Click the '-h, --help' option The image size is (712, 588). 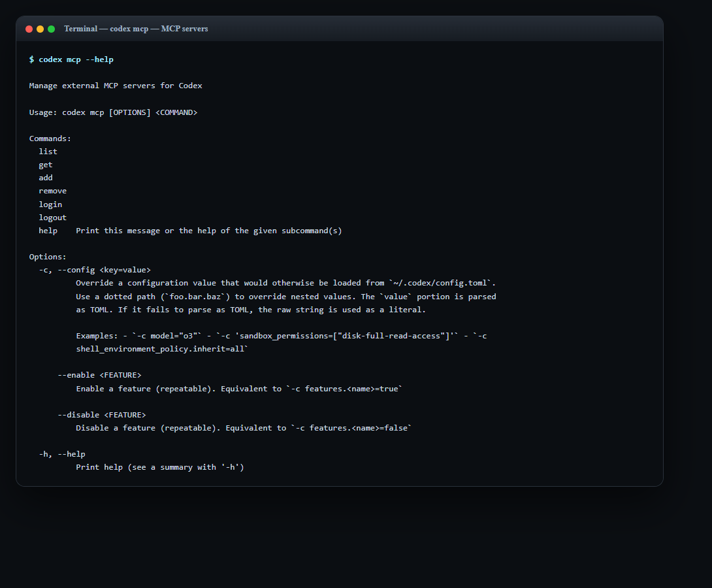click(x=62, y=454)
